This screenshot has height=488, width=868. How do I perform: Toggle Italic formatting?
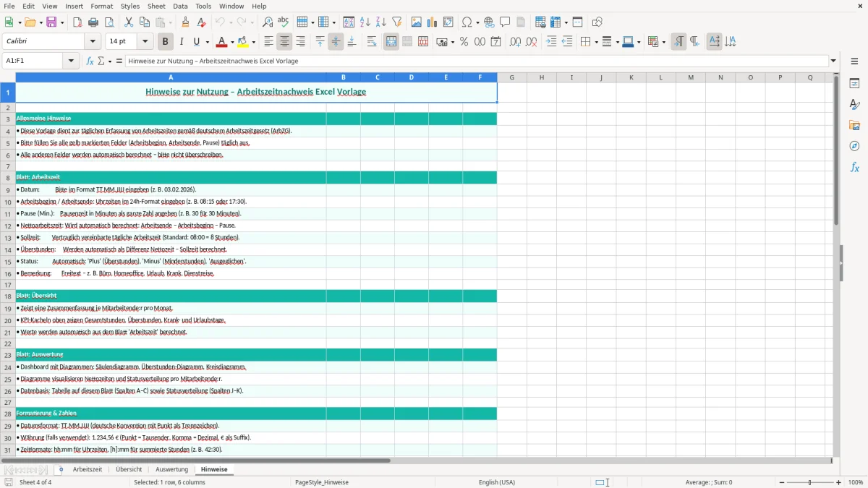pyautogui.click(x=181, y=42)
